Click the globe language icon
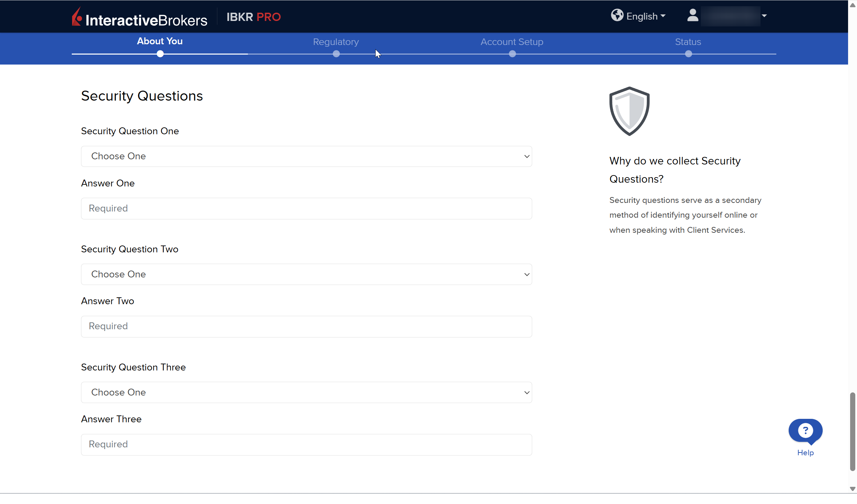 pyautogui.click(x=617, y=15)
